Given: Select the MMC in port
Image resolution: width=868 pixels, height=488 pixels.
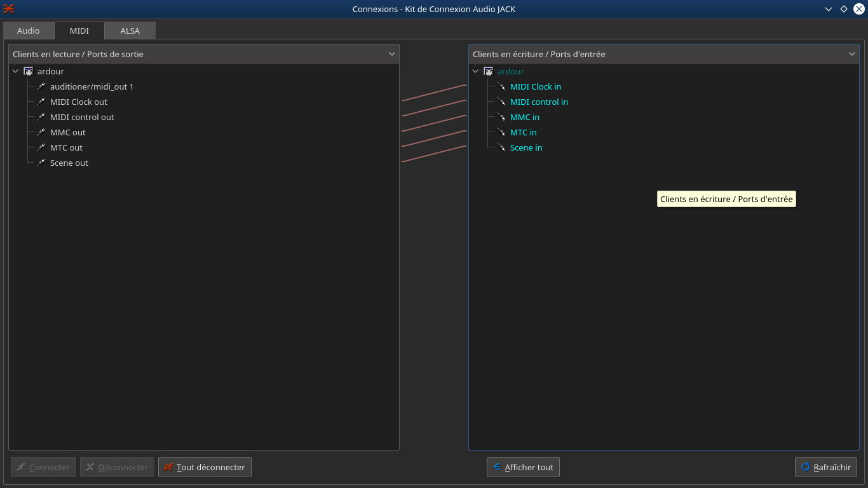Looking at the screenshot, I should click(x=664, y=117).
